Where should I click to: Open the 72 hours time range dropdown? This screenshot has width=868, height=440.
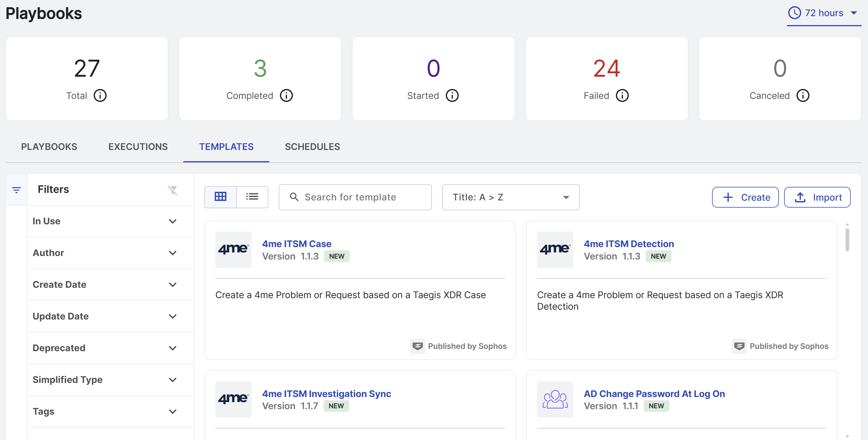(824, 13)
